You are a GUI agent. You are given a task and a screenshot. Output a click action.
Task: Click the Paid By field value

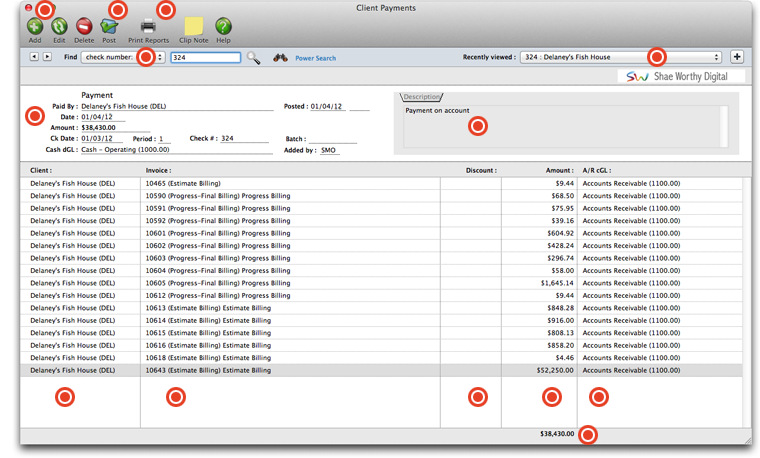click(177, 106)
